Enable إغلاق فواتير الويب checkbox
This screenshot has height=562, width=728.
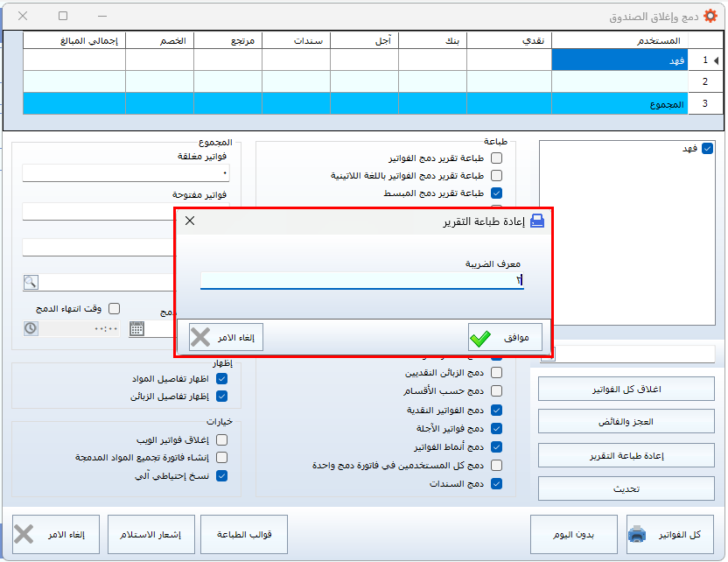221,440
